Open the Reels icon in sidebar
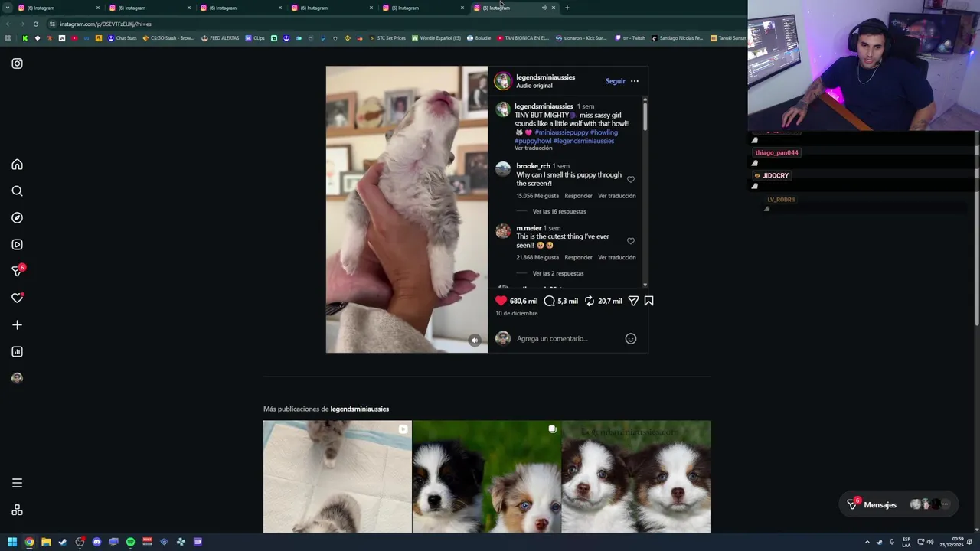 click(x=17, y=245)
